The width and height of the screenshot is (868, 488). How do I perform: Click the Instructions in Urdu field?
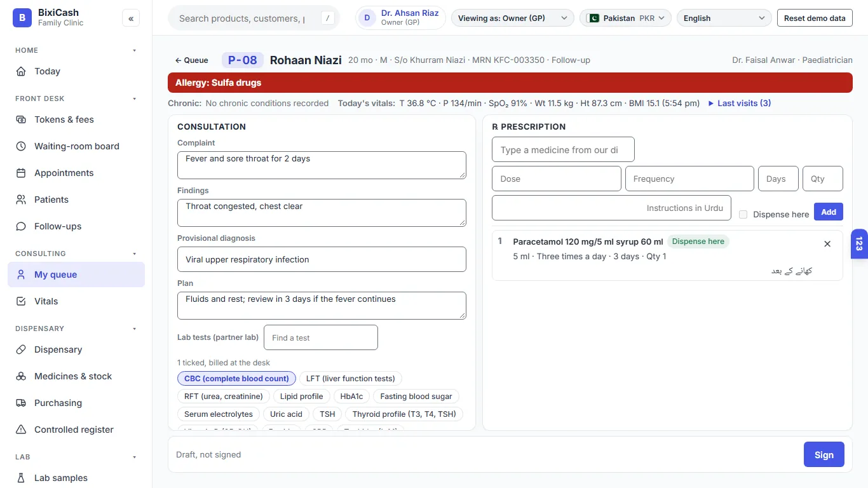click(x=611, y=208)
